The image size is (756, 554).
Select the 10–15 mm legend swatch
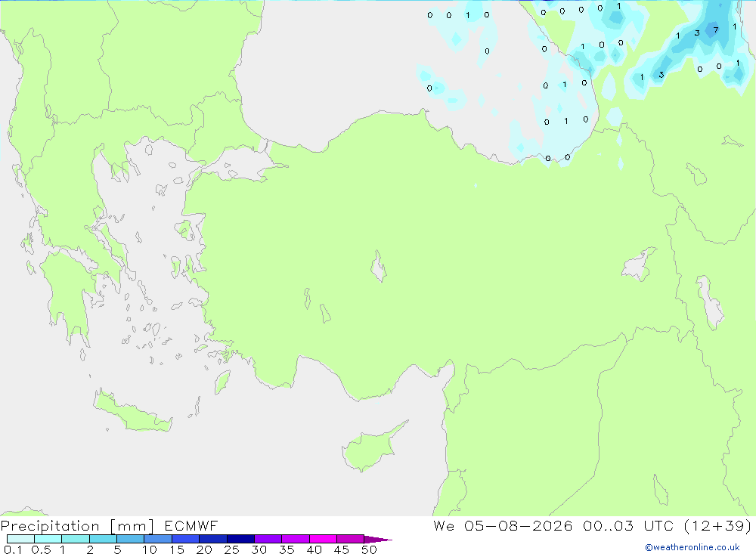click(158, 539)
